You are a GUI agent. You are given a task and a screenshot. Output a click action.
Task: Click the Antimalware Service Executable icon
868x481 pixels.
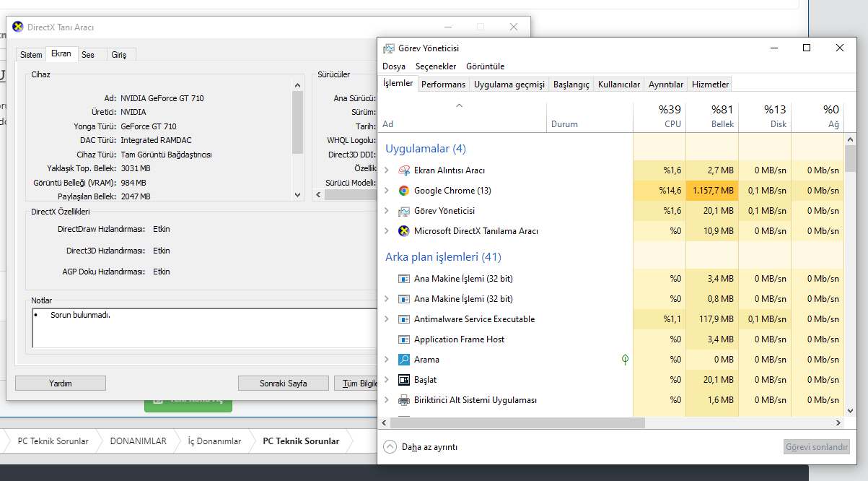point(404,319)
